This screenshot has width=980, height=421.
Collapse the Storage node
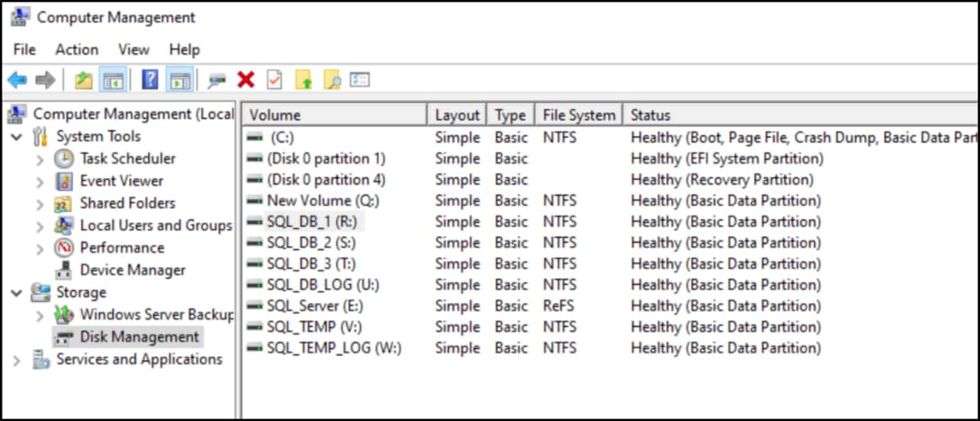pos(17,292)
